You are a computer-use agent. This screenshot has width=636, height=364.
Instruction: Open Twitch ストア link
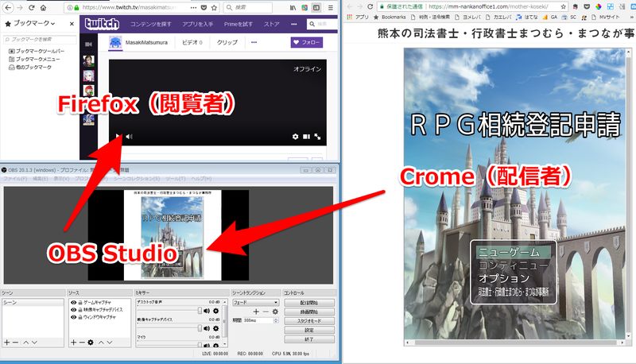[x=272, y=24]
